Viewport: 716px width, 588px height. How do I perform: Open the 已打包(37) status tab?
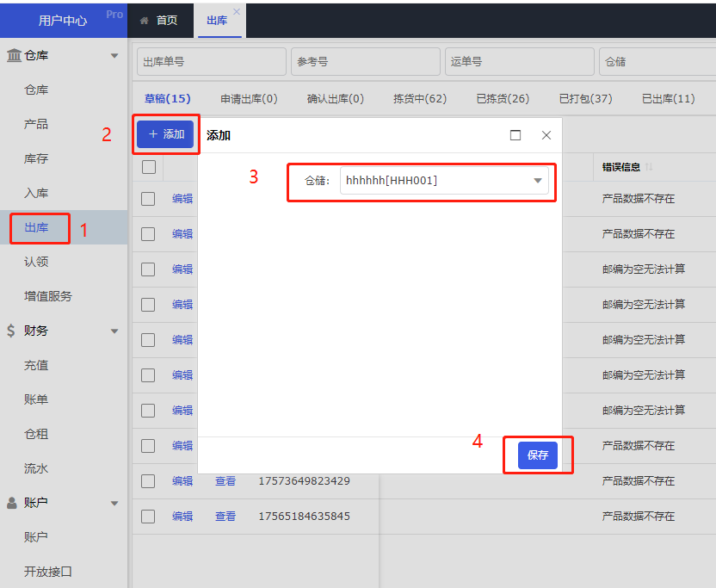tap(586, 99)
